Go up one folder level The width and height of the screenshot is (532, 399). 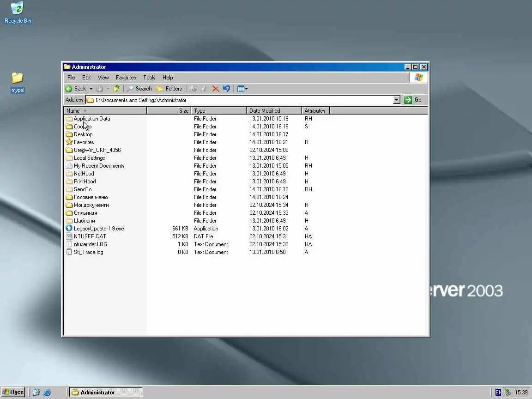[117, 89]
